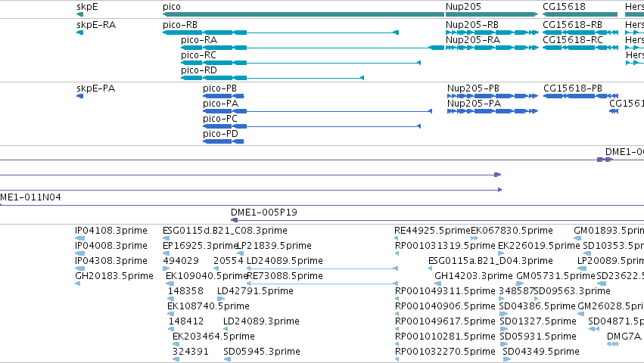Click the EK108740.5prime EST label
Image resolution: width=644 pixels, height=363 pixels.
click(208, 306)
